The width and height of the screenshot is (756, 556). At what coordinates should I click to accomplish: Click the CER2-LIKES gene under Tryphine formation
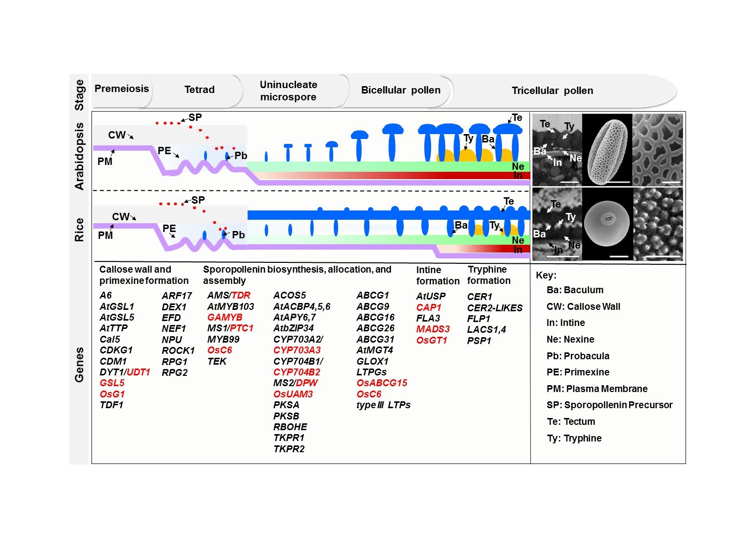coord(495,308)
